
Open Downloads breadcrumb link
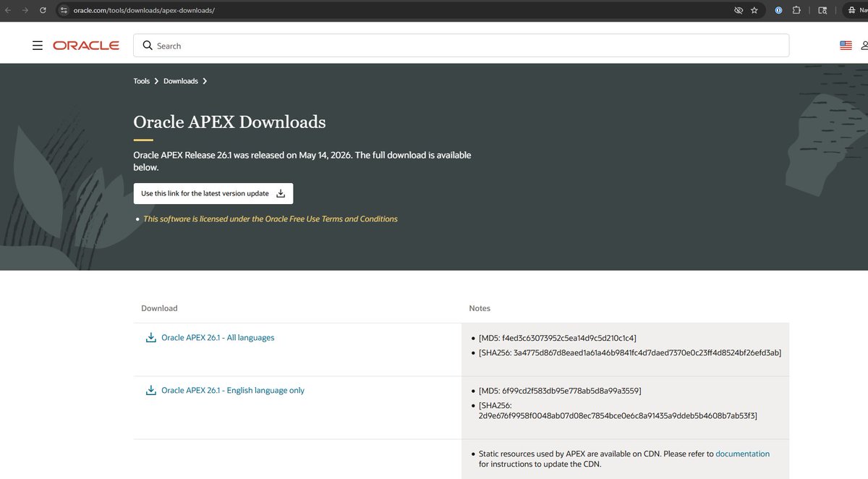[x=181, y=81]
